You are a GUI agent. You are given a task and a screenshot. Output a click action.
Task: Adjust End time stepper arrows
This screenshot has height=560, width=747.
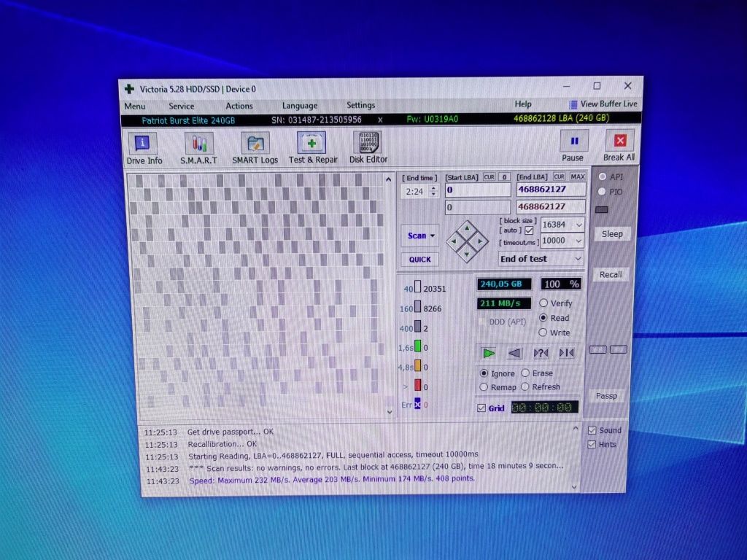[x=433, y=192]
